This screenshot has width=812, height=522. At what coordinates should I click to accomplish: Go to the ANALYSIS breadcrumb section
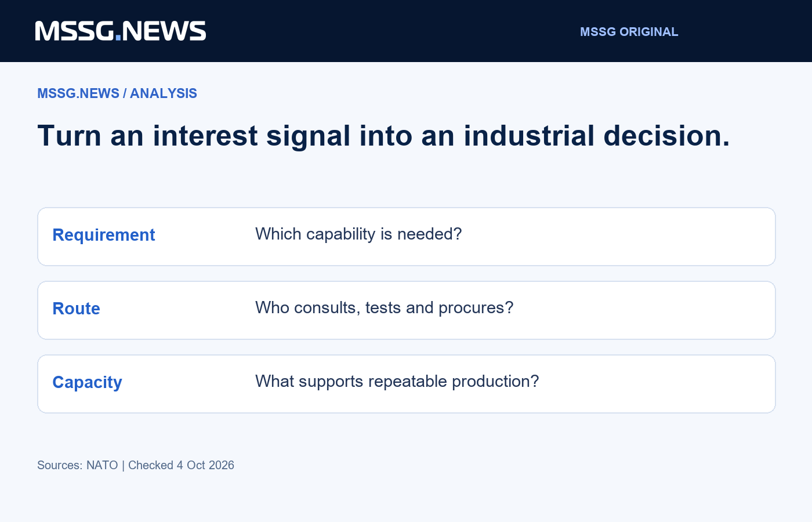pos(164,93)
